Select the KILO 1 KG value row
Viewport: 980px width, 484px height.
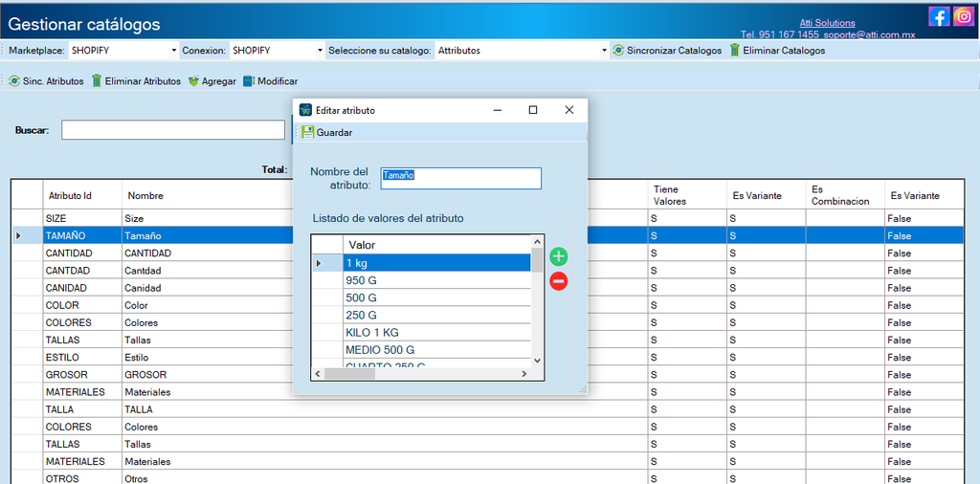point(421,332)
